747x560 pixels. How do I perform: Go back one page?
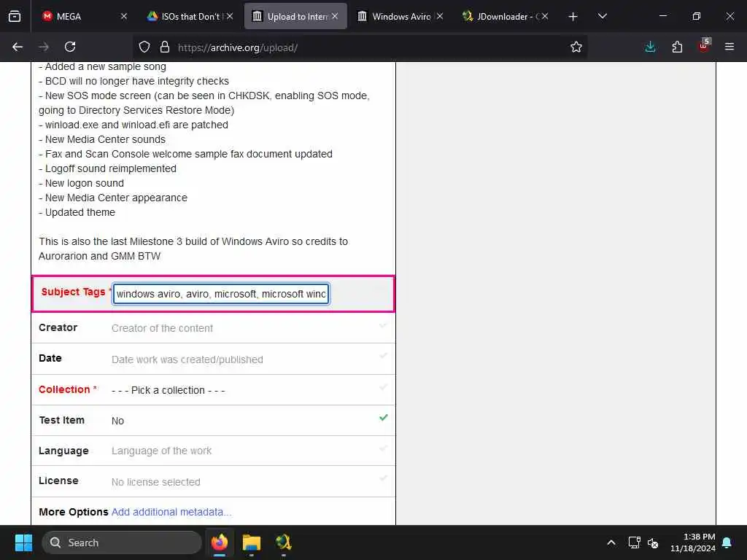(18, 47)
